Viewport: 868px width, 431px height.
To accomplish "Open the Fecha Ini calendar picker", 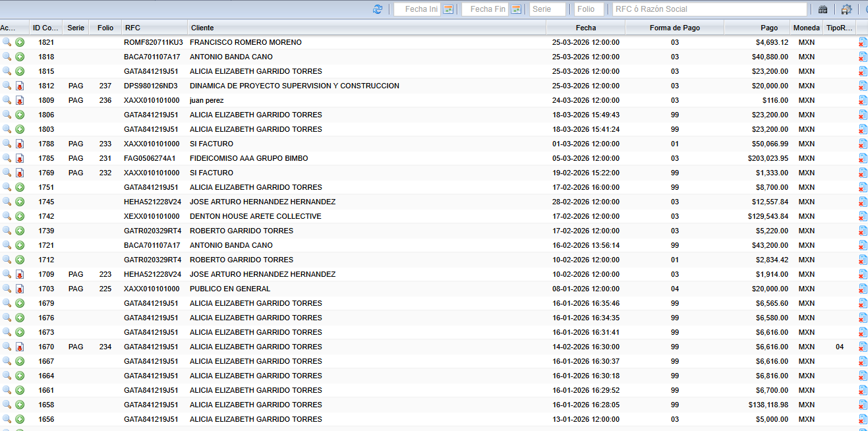I will click(448, 9).
